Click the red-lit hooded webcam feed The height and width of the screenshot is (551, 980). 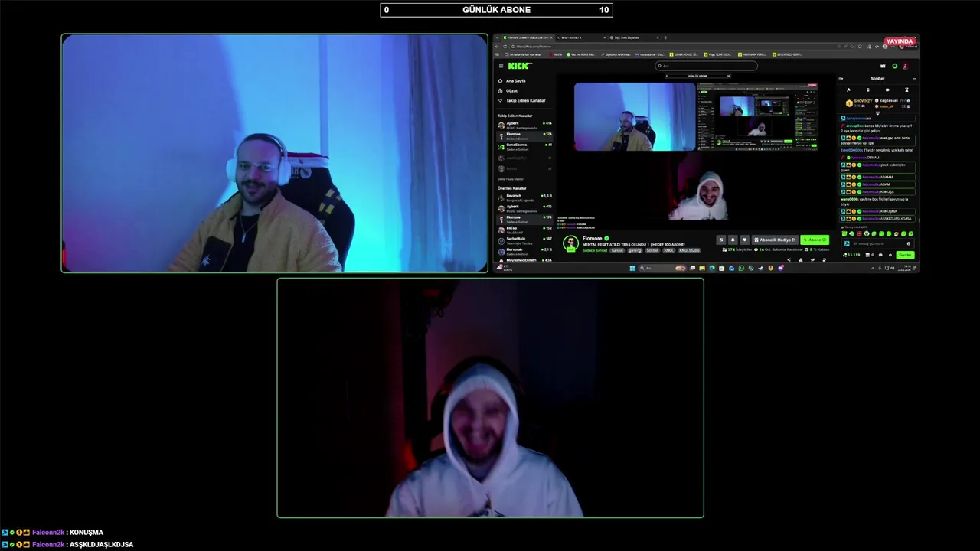pos(490,398)
